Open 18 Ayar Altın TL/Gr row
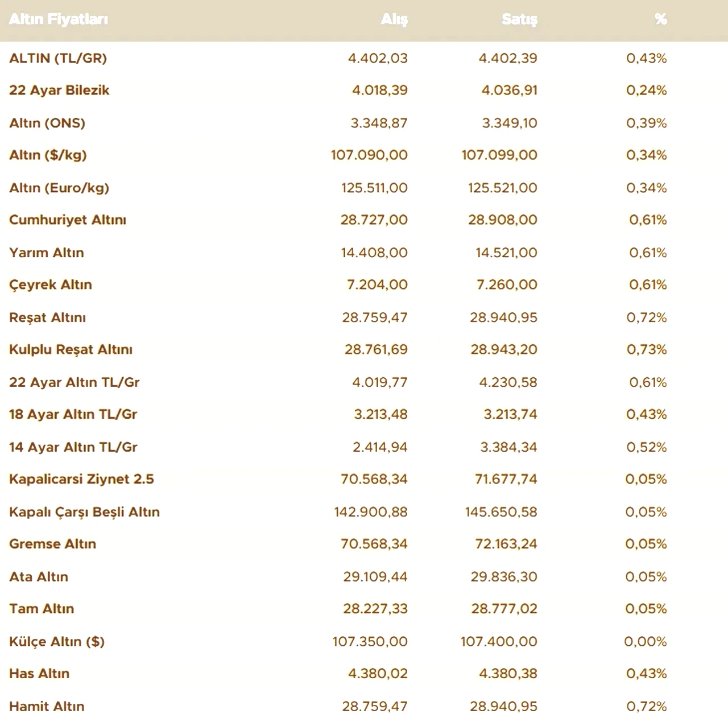The width and height of the screenshot is (728, 722). pyautogui.click(x=364, y=415)
